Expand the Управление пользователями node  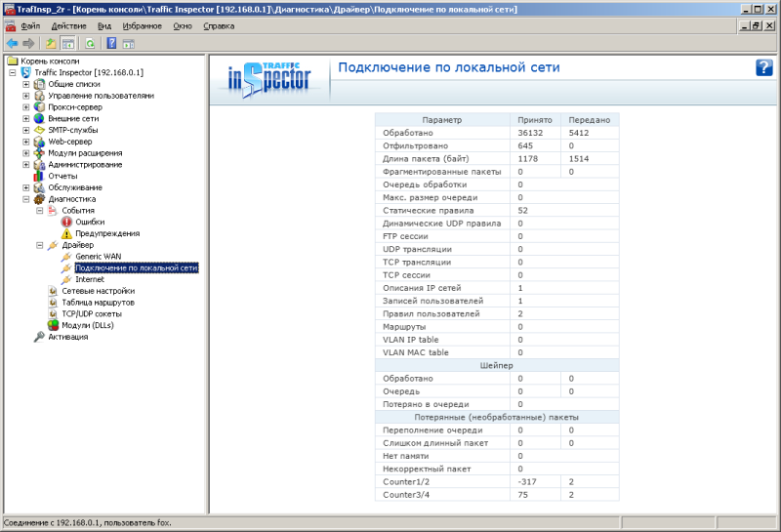coord(26,96)
